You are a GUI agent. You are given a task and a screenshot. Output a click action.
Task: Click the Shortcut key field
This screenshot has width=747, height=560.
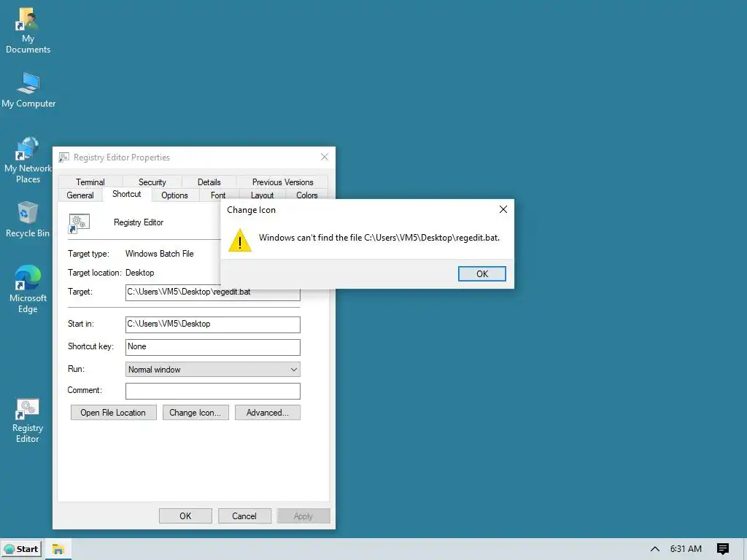pyautogui.click(x=212, y=347)
